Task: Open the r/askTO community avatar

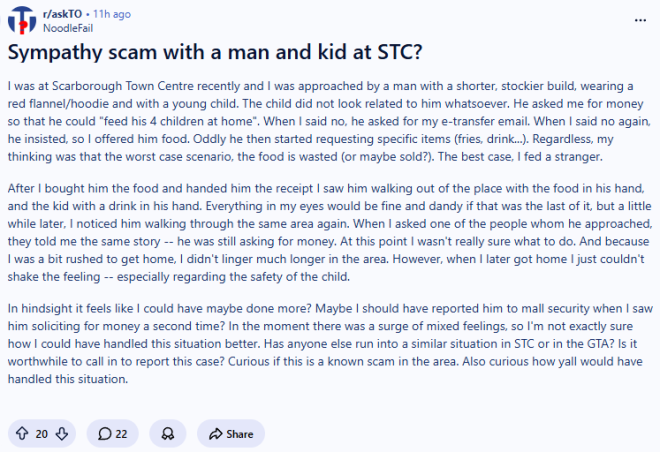Action: [x=22, y=20]
